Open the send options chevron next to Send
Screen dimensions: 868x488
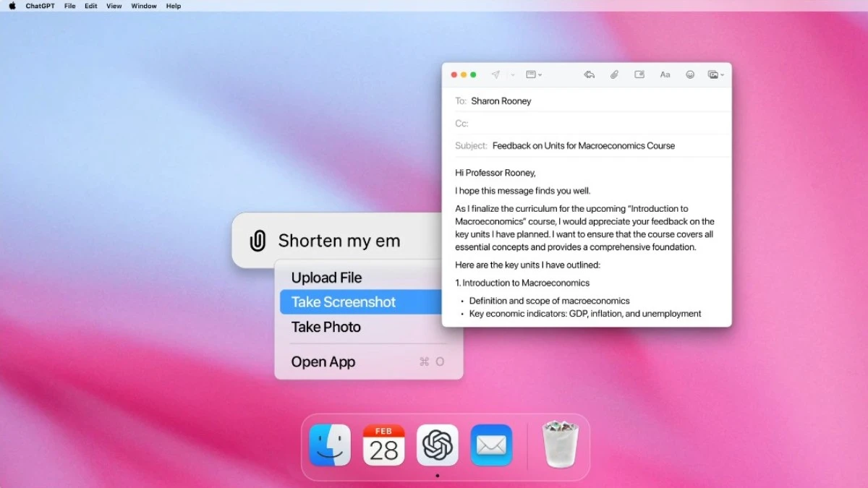(511, 74)
